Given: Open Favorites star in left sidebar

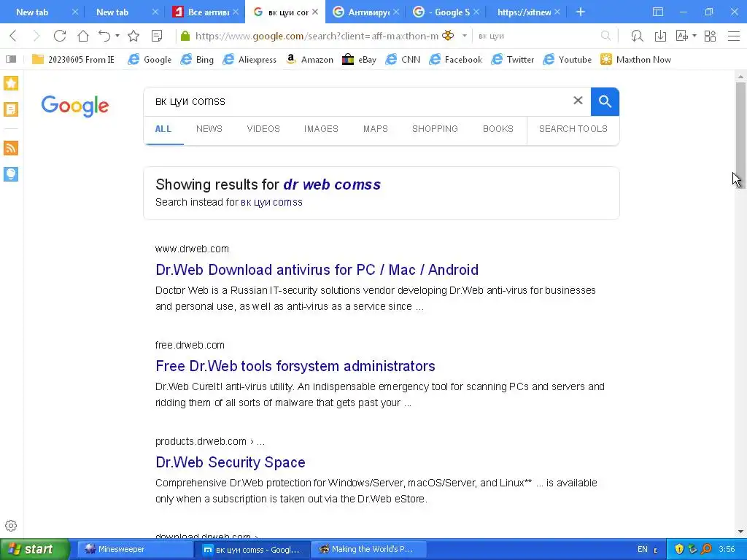Looking at the screenshot, I should pyautogui.click(x=11, y=83).
